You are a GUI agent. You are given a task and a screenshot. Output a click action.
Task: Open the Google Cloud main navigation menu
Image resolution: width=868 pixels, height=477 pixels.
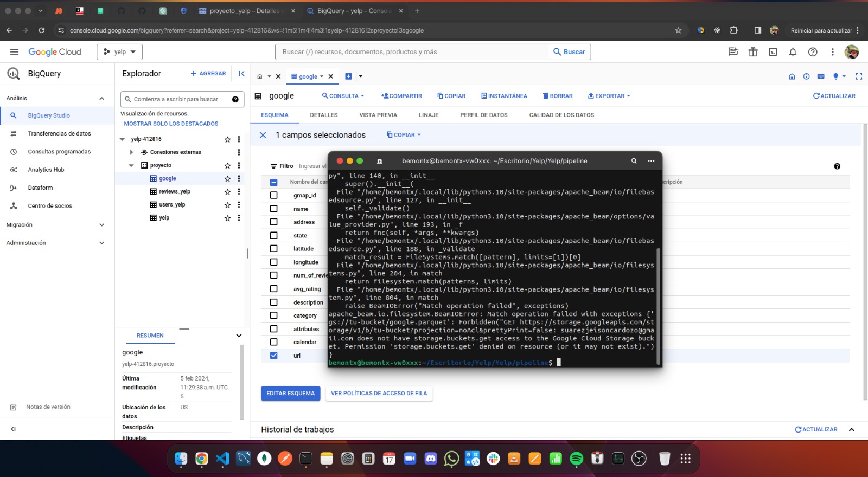[x=15, y=52]
